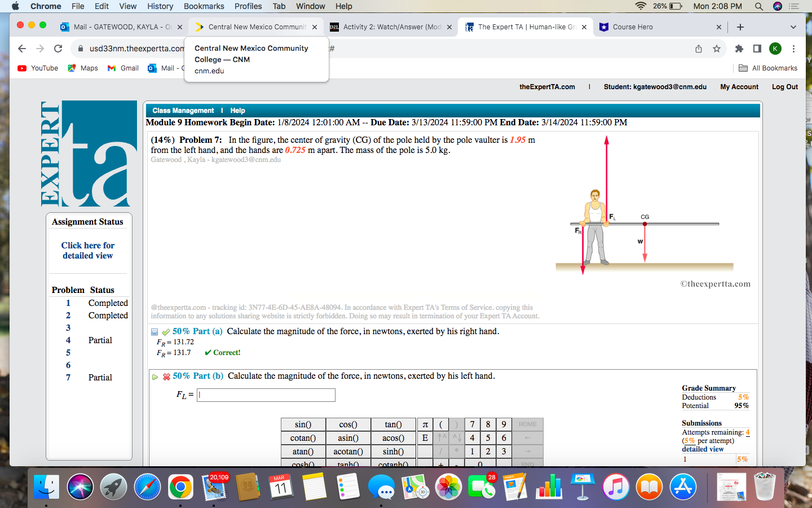Open the Bookmarks menu in the menu bar
The image size is (812, 508).
[x=204, y=6]
